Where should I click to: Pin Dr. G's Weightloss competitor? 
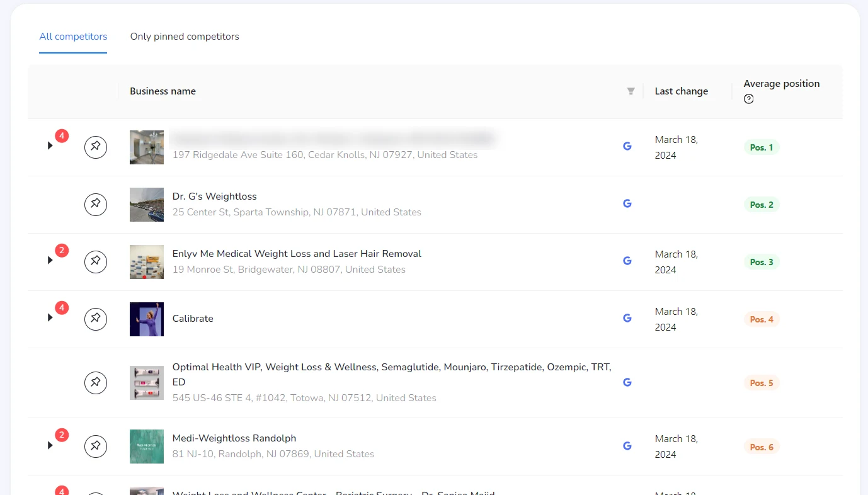pyautogui.click(x=96, y=205)
